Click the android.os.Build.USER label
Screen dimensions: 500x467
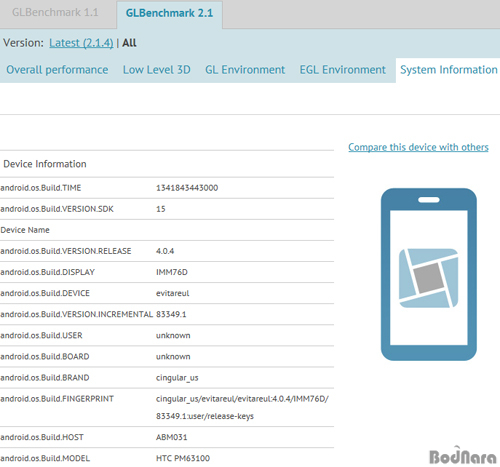coord(41,335)
